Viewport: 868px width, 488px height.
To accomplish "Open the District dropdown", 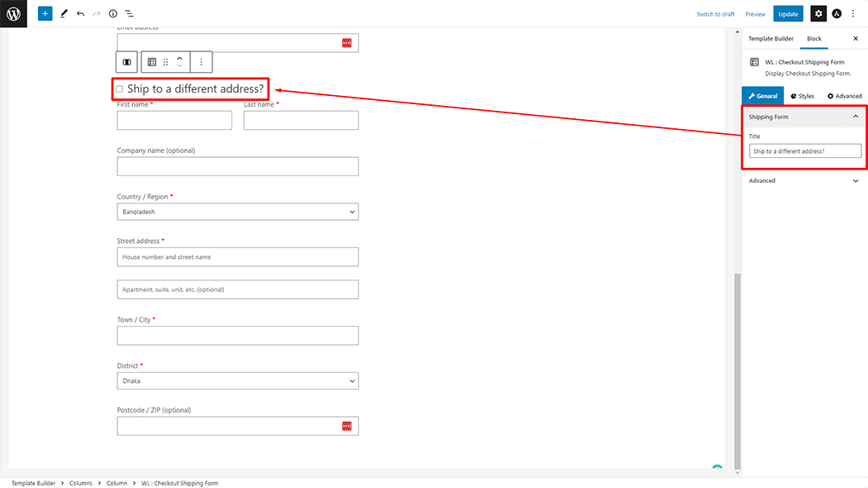I will 237,381.
